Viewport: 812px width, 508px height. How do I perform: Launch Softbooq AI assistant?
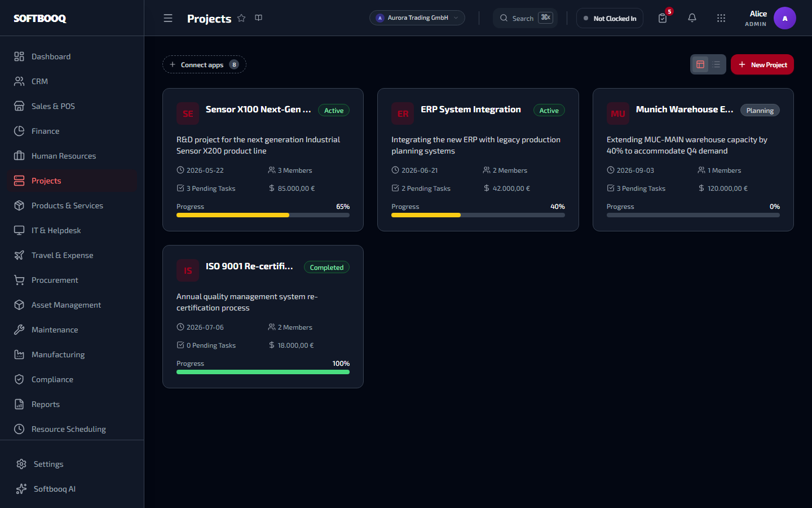(x=72, y=489)
